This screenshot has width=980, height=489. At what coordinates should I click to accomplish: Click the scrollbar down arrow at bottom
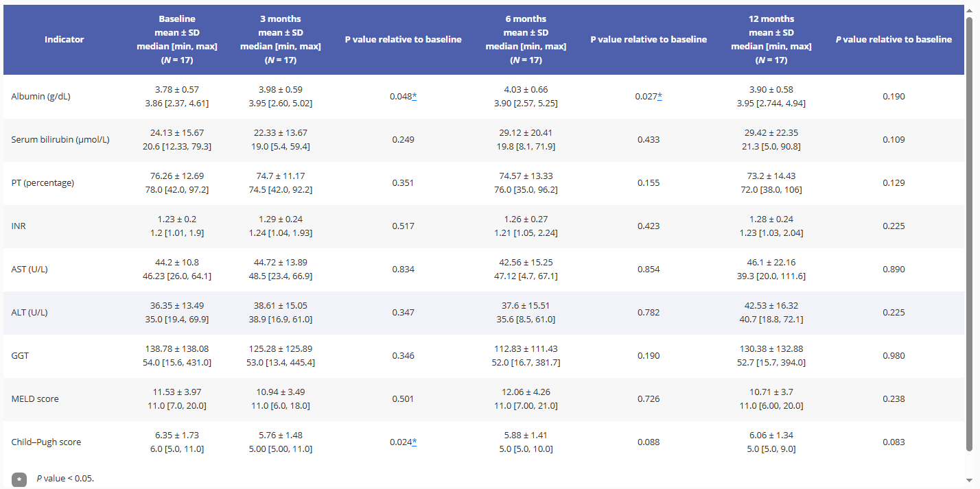(970, 479)
